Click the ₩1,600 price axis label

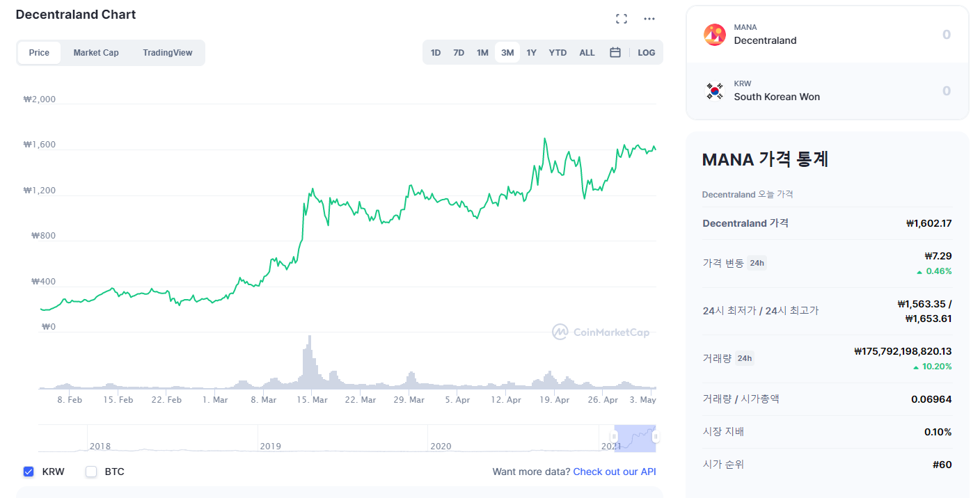click(40, 145)
